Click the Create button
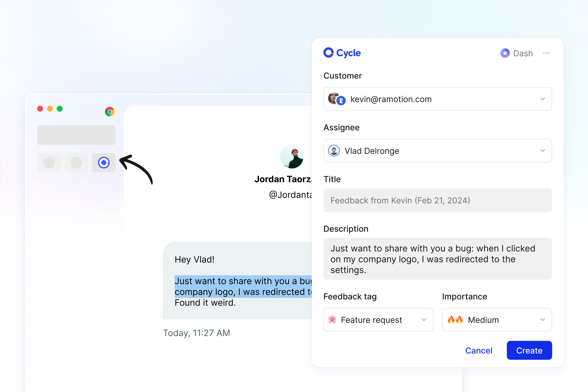Screen dimensions: 588x392 pos(529,351)
